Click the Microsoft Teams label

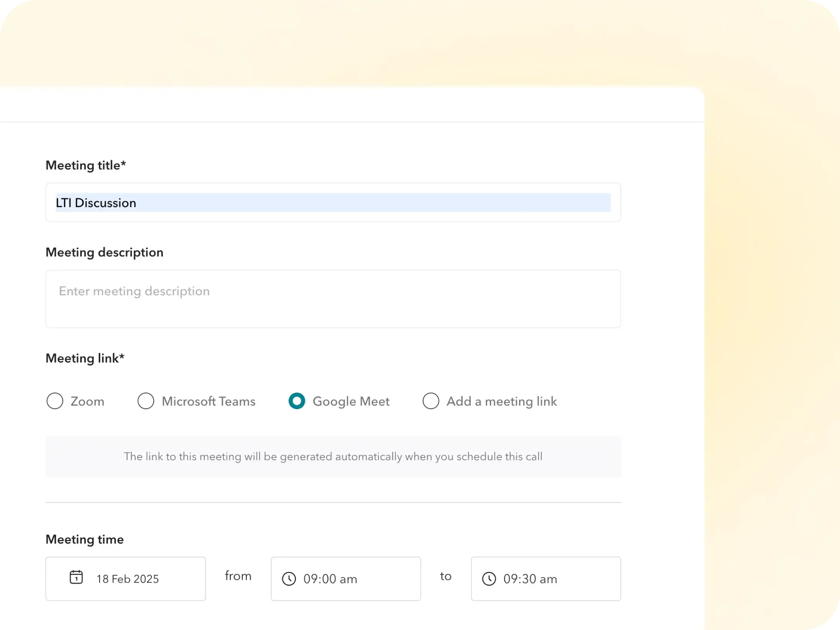click(208, 401)
